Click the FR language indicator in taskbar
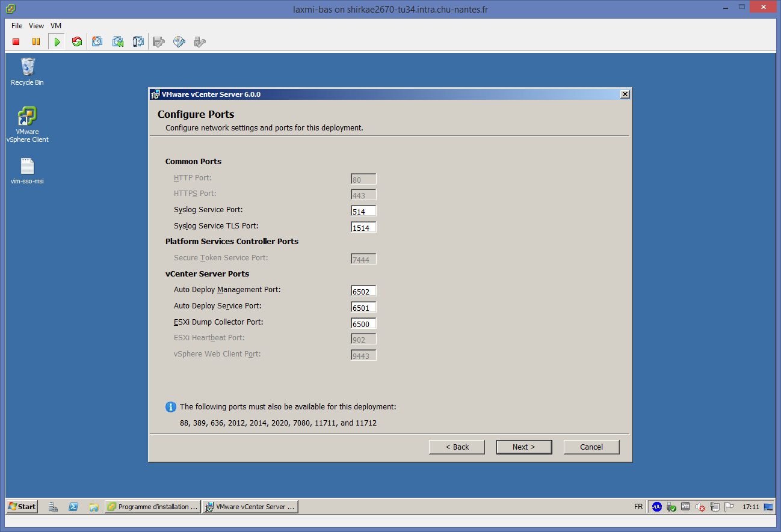The image size is (781, 532). click(x=638, y=507)
